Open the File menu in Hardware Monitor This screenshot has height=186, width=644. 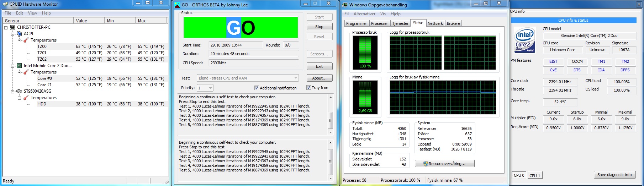[8, 13]
